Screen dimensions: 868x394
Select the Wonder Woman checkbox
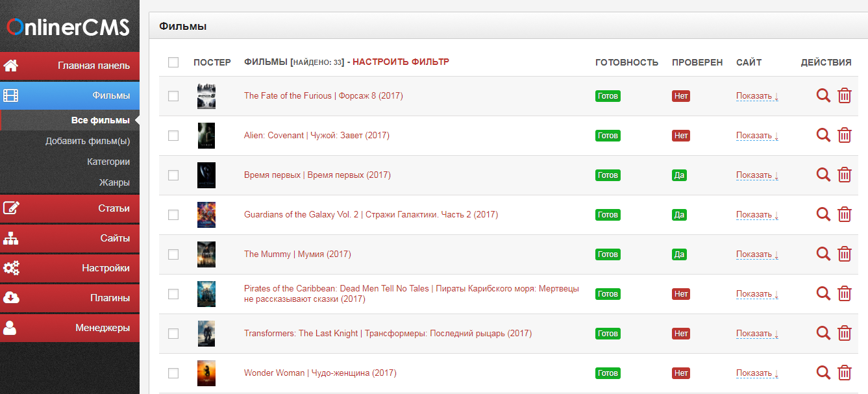pos(173,373)
